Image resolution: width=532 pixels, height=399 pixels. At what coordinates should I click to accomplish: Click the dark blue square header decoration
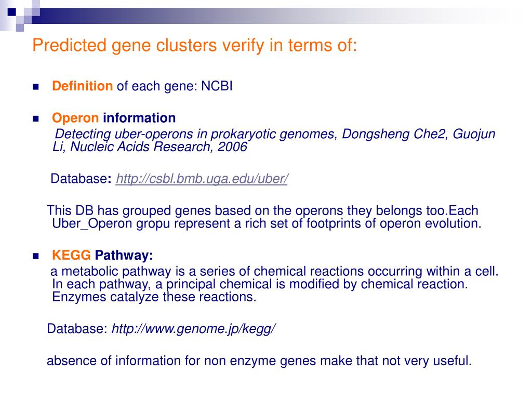tap(12, 12)
